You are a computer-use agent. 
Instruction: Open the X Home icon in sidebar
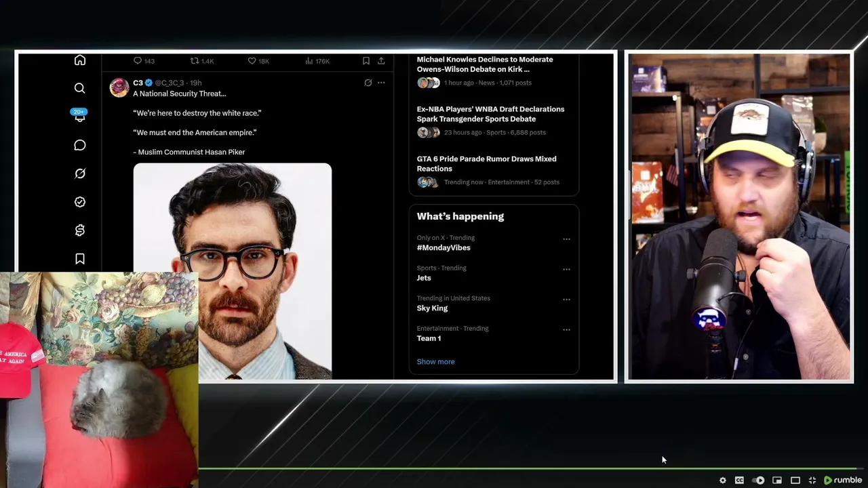80,60
